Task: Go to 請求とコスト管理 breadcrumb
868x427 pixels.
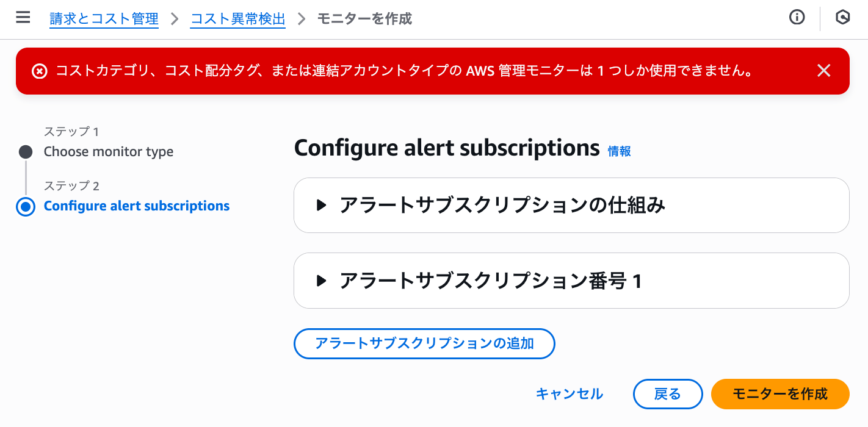Action: [104, 19]
